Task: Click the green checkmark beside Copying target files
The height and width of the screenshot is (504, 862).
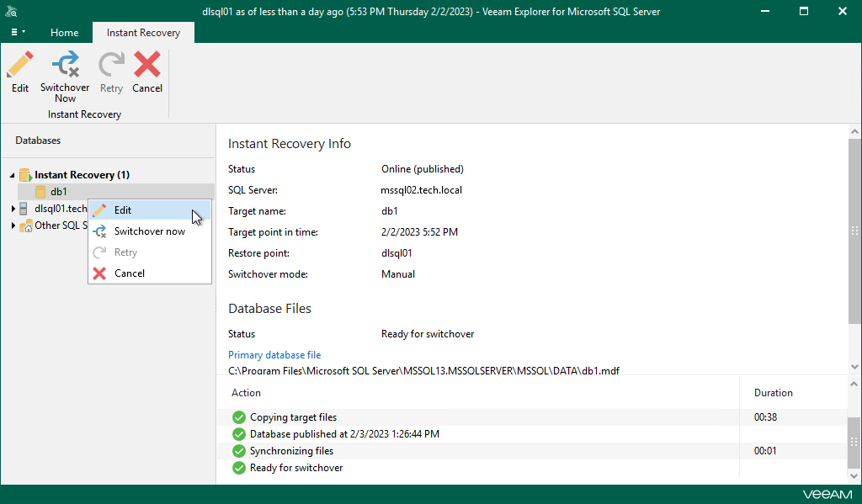Action: point(238,416)
